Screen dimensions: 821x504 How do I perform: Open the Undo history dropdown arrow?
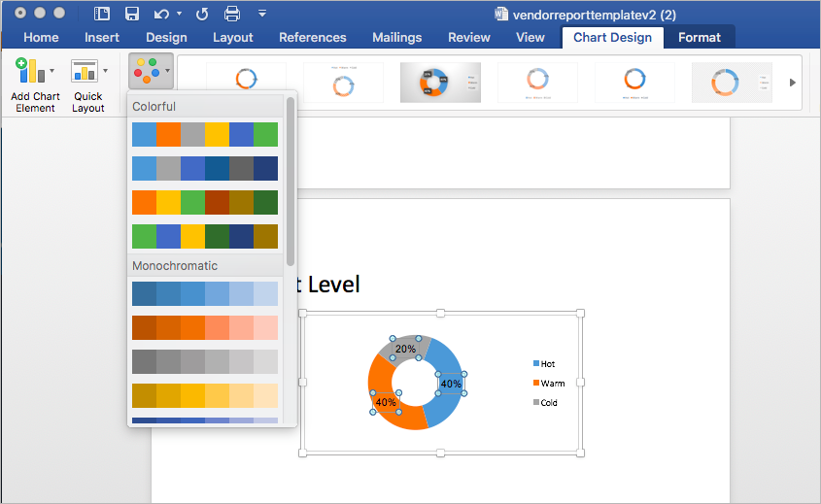click(x=179, y=14)
